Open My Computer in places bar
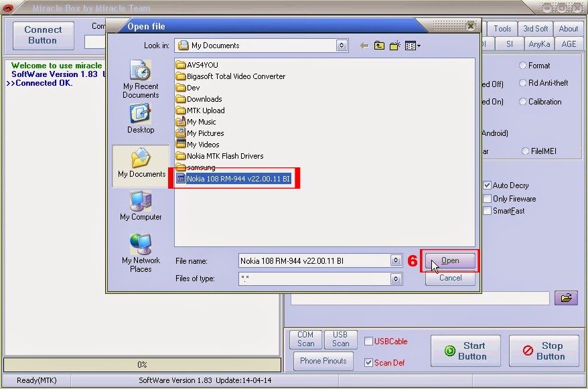588x389 pixels. click(141, 206)
